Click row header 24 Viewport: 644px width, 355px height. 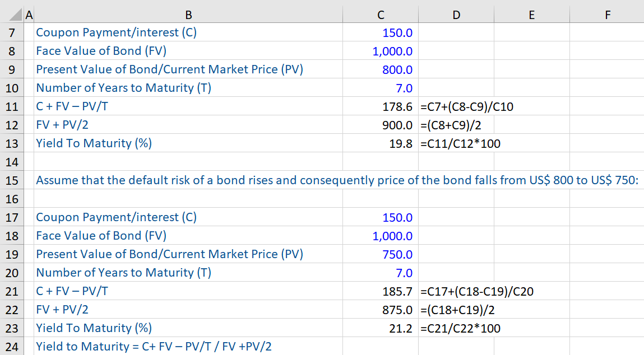tap(12, 347)
